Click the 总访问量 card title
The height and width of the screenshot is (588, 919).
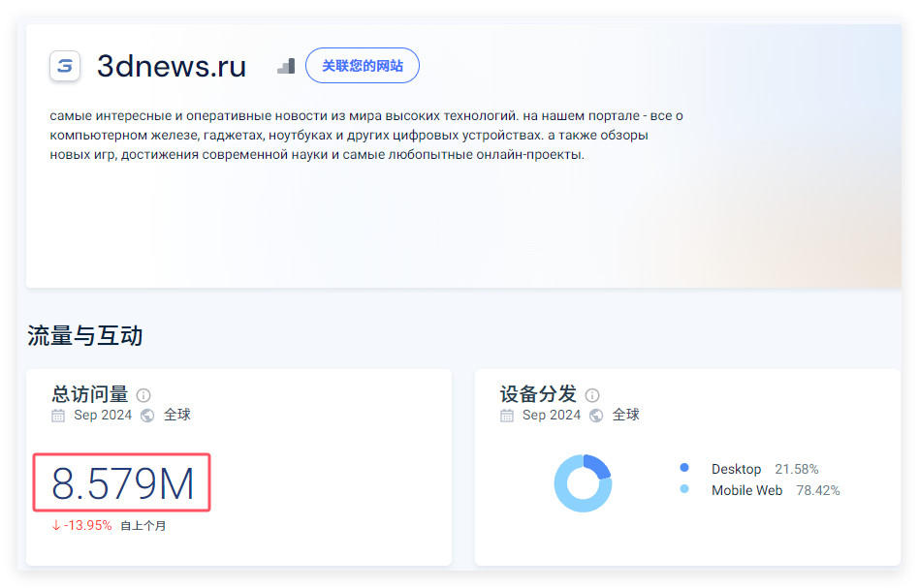point(90,394)
